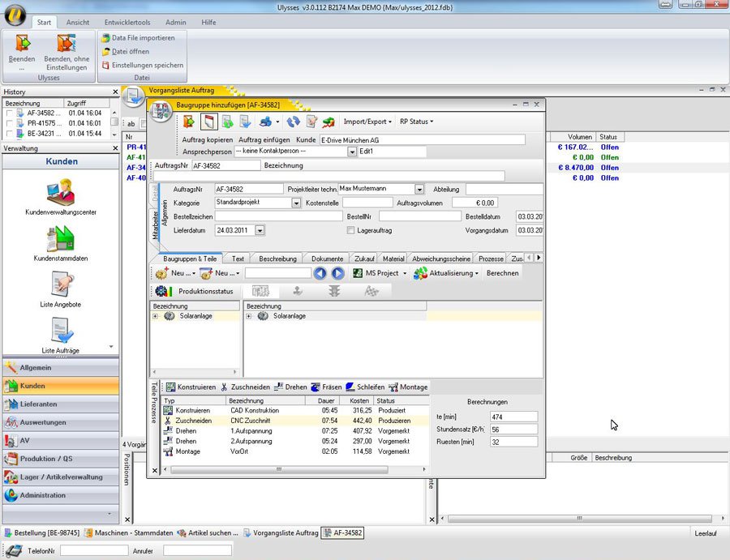Click the Berechnen button
The image size is (730, 560).
tap(502, 274)
